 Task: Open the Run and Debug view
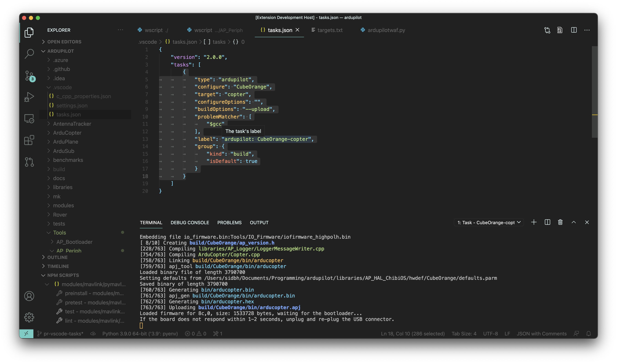[29, 97]
